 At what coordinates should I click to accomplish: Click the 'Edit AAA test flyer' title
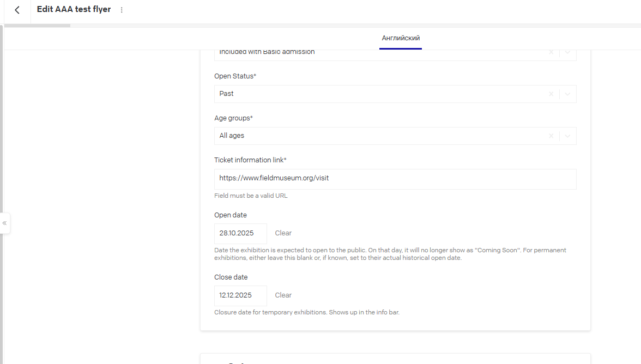click(x=74, y=9)
